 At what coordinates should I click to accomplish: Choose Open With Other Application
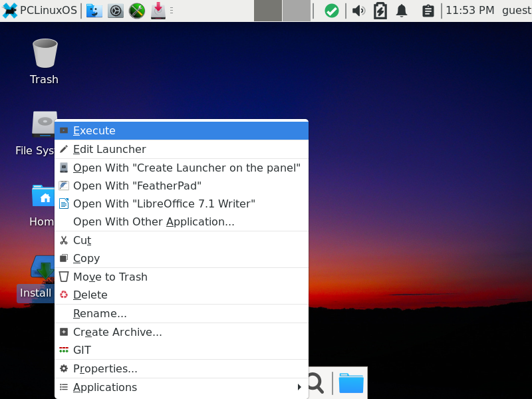182,222
